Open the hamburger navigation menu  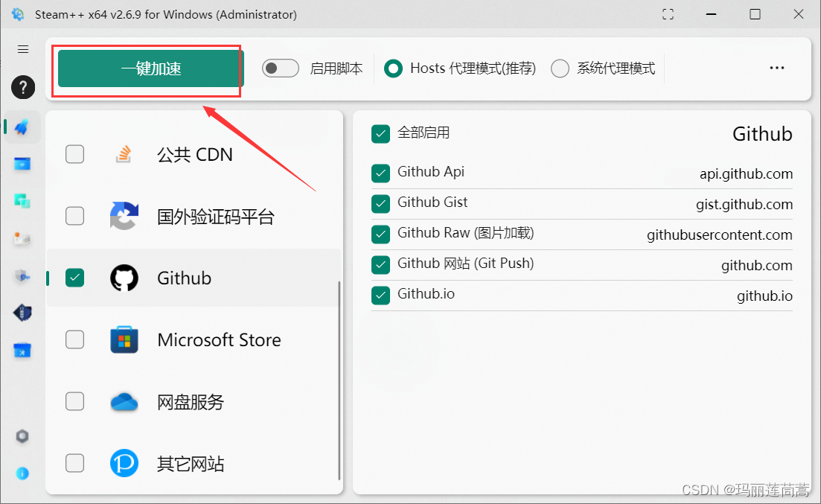tap(22, 49)
